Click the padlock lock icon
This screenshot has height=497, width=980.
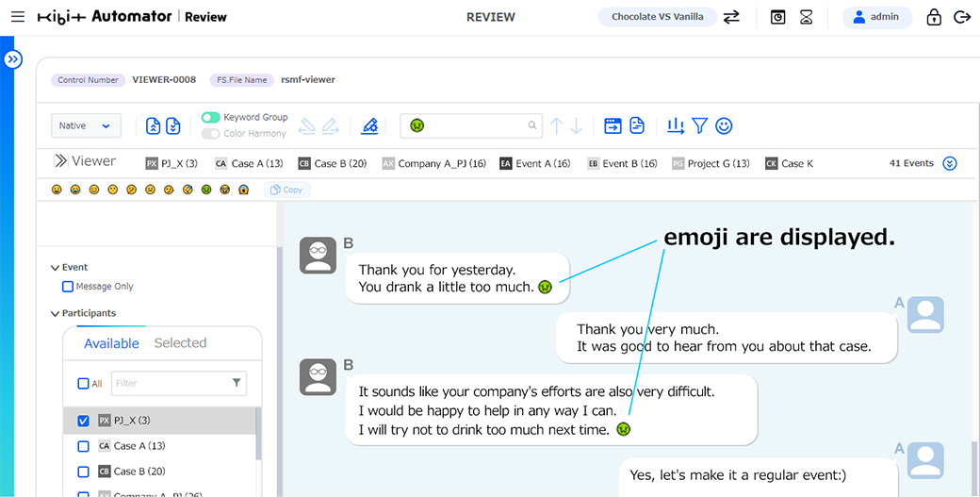(934, 17)
